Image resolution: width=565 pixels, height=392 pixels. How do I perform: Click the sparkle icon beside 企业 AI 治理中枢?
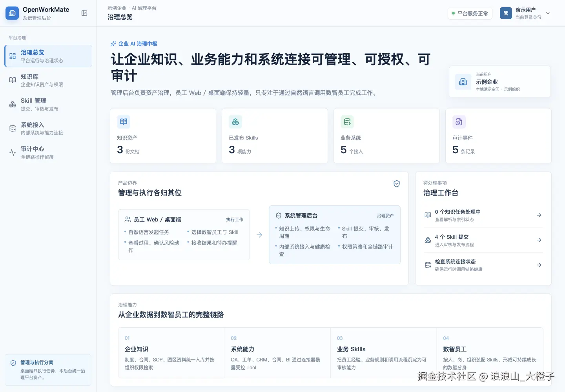(x=113, y=44)
